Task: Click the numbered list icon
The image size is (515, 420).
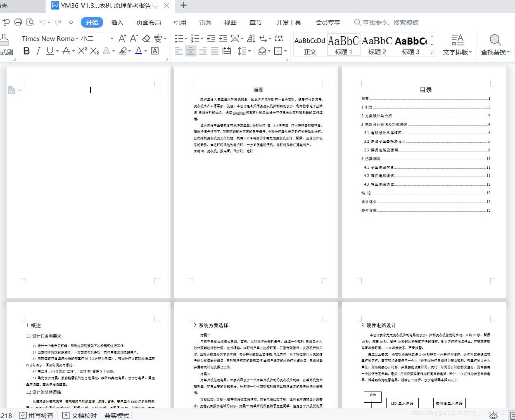Action: 195,38
